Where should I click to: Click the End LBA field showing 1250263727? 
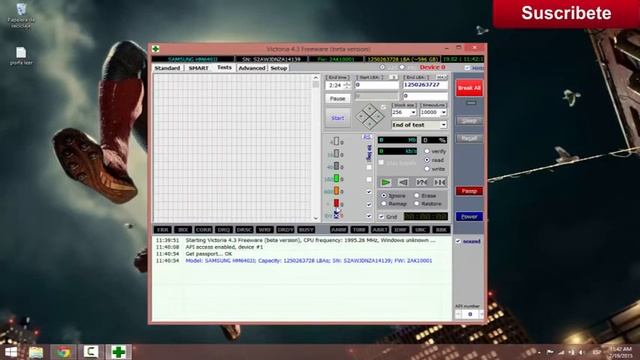click(425, 85)
